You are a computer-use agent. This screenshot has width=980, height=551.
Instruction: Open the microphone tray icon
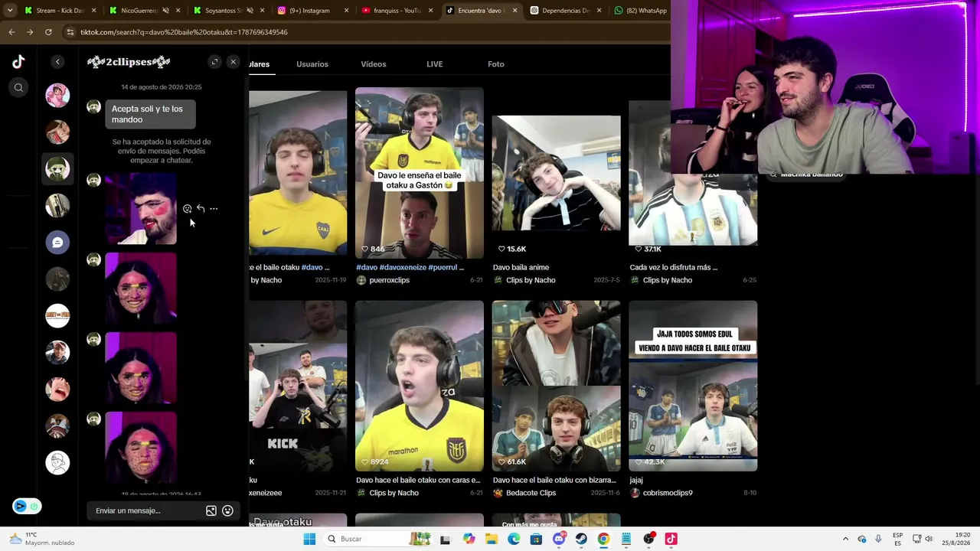tap(878, 540)
